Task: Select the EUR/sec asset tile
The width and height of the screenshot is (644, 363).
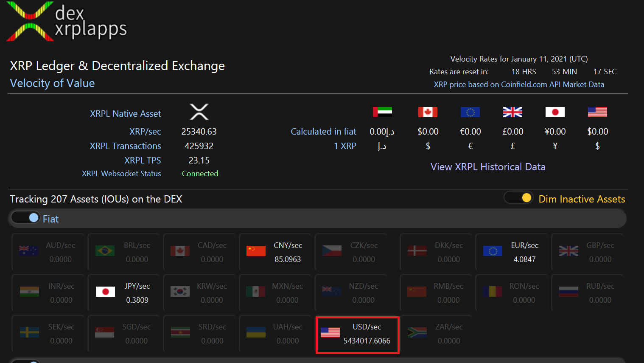Action: pyautogui.click(x=512, y=251)
